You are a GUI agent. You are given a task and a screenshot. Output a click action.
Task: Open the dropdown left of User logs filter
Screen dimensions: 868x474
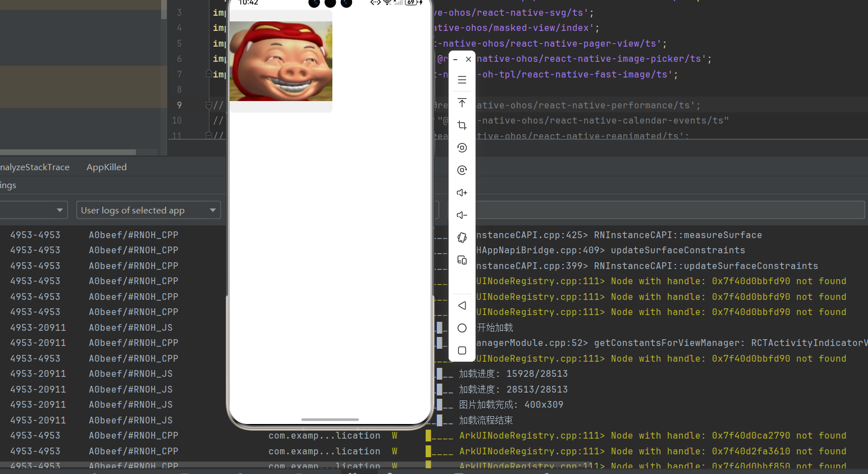(x=34, y=210)
